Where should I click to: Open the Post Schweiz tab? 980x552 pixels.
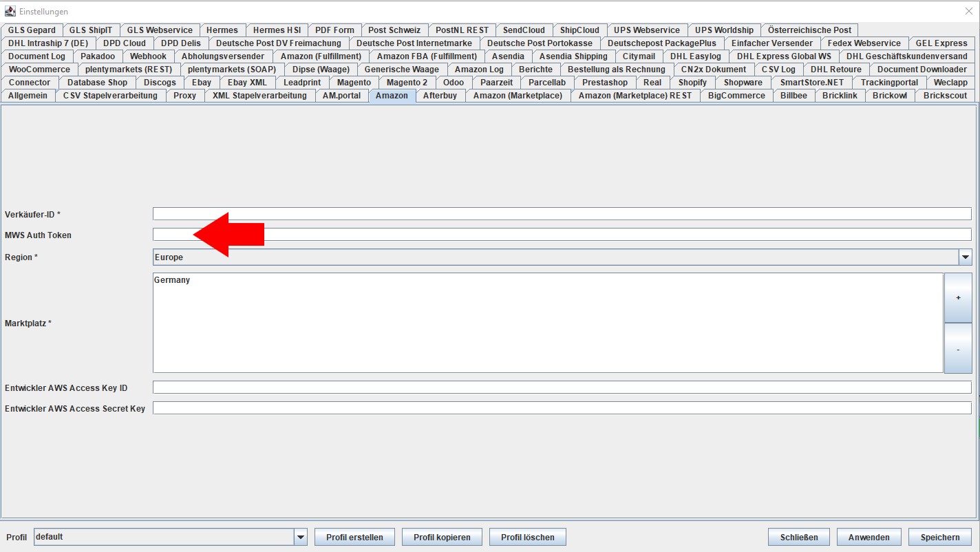pyautogui.click(x=394, y=30)
